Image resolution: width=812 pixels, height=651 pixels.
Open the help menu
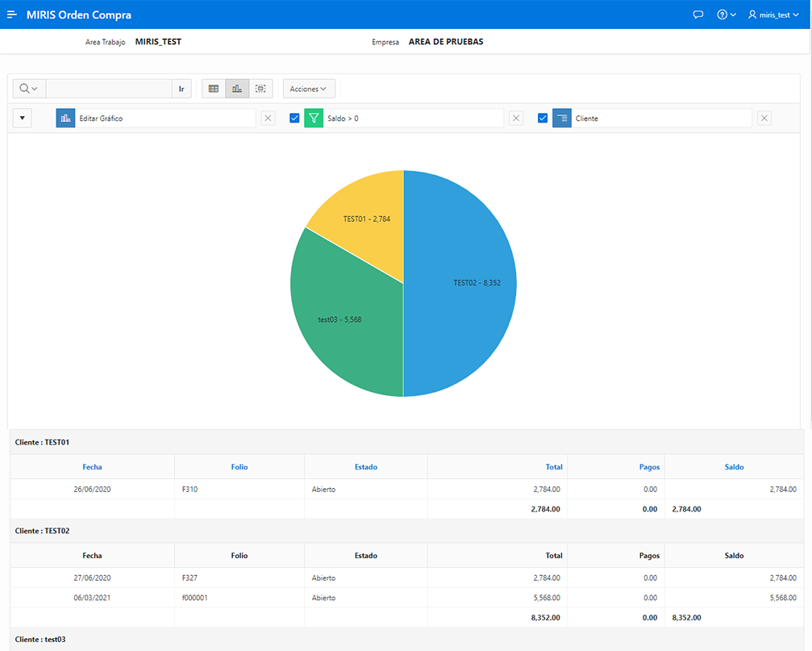[727, 15]
